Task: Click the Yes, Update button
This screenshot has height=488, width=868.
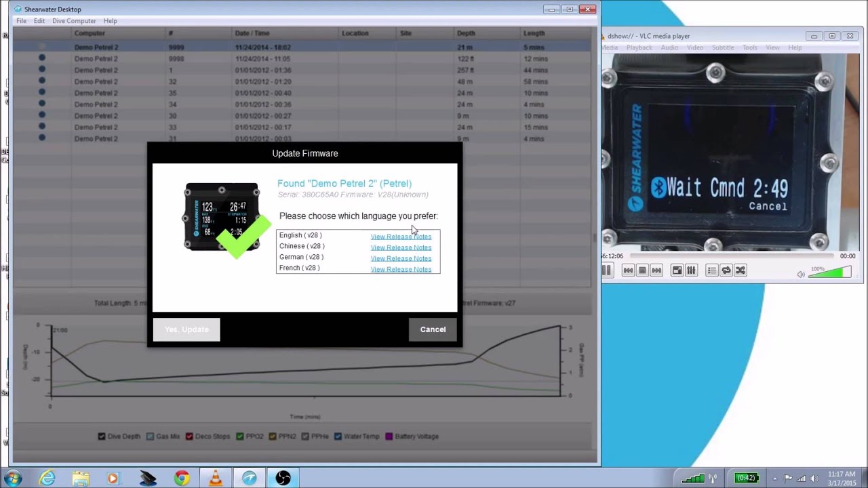Action: point(186,329)
